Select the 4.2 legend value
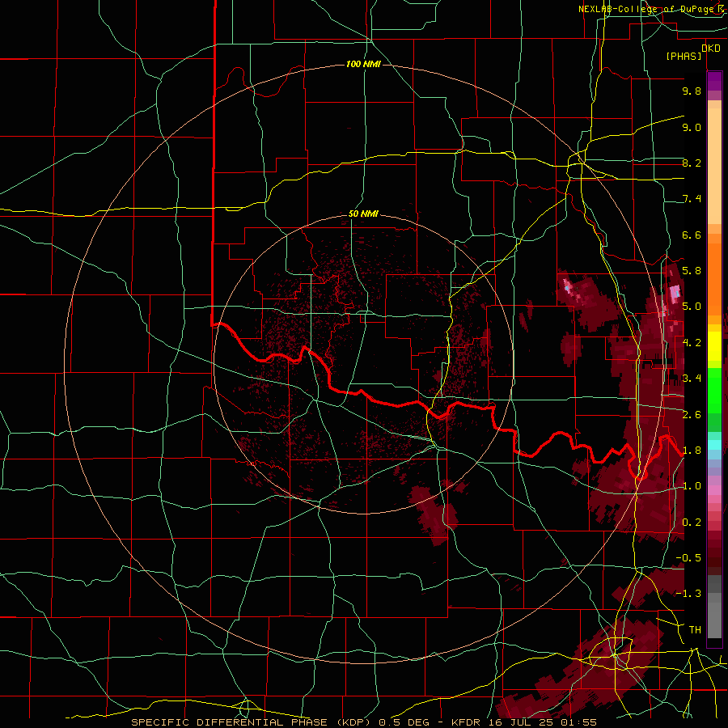This screenshot has width=728, height=728. point(692,343)
